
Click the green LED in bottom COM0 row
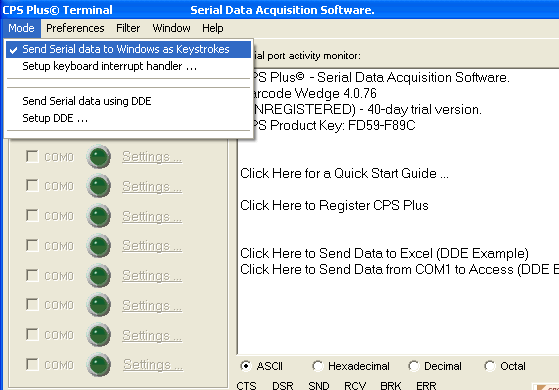(99, 365)
